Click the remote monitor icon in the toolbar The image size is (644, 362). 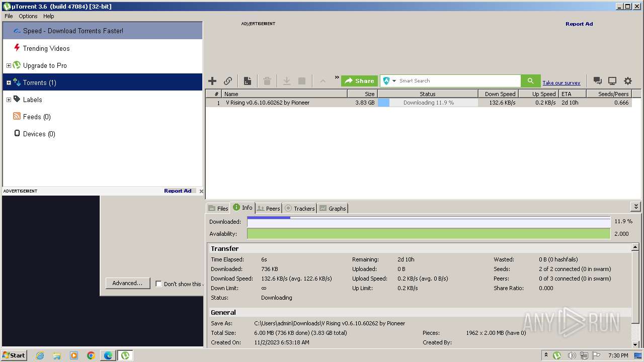[x=612, y=81]
